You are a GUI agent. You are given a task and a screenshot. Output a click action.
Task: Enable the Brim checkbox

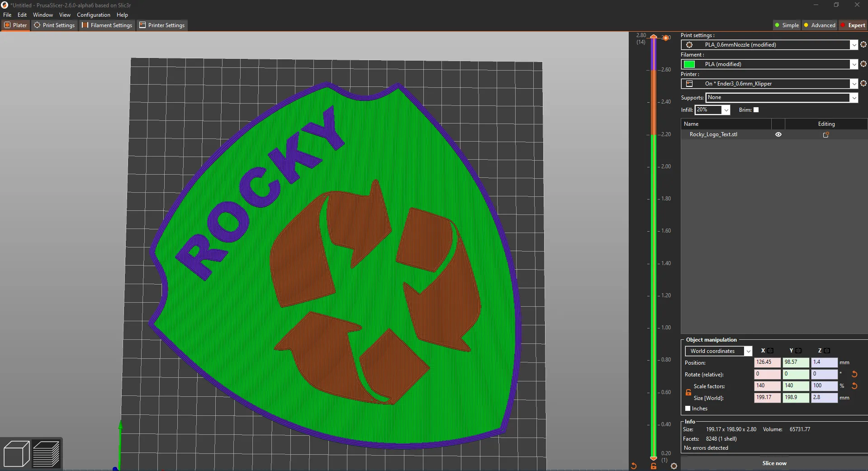pos(756,110)
